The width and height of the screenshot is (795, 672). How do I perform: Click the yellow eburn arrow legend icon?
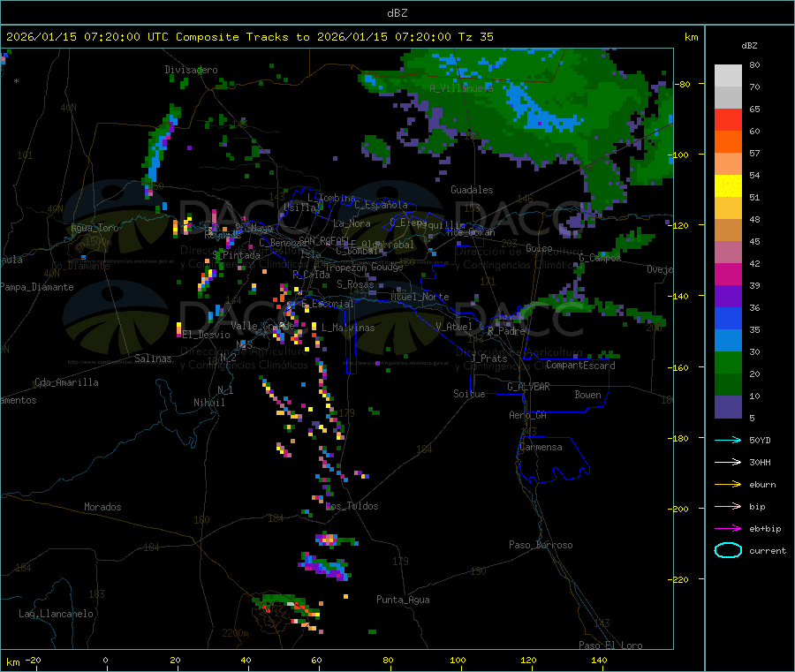[x=728, y=485]
